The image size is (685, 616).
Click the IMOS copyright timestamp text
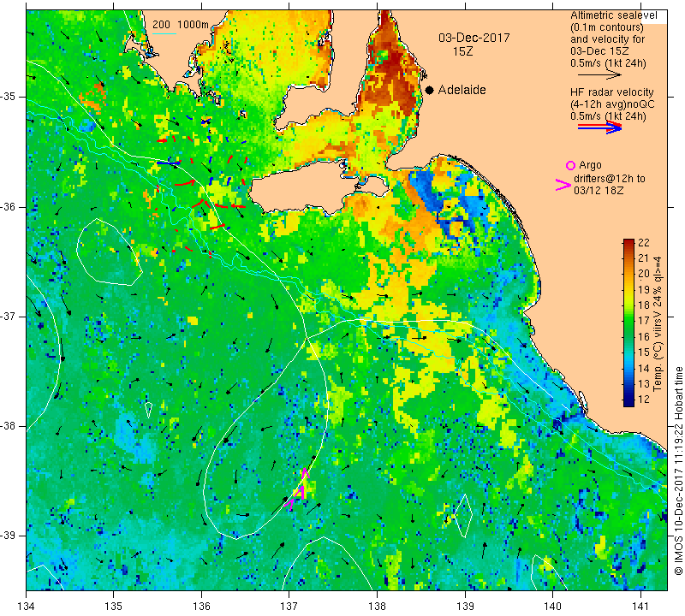pyautogui.click(x=678, y=471)
